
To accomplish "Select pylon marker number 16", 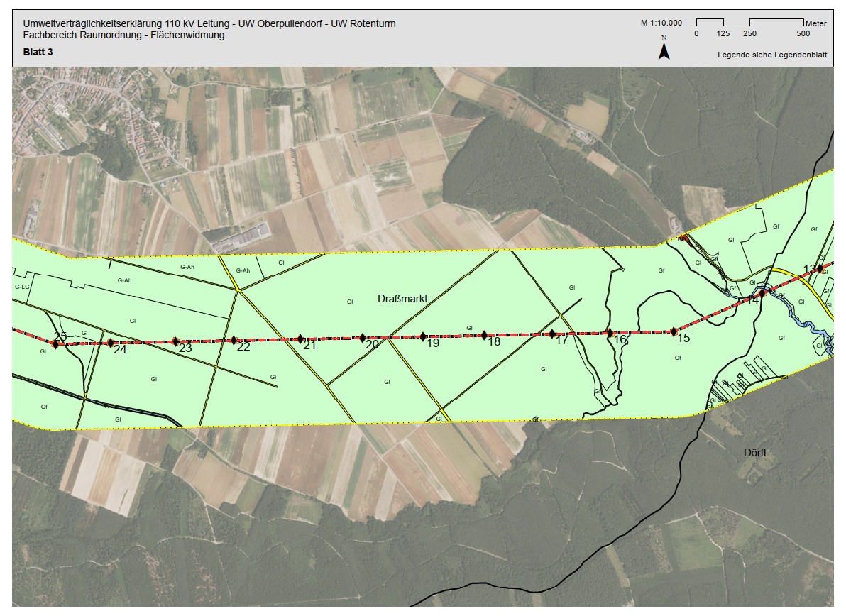I will [x=610, y=333].
